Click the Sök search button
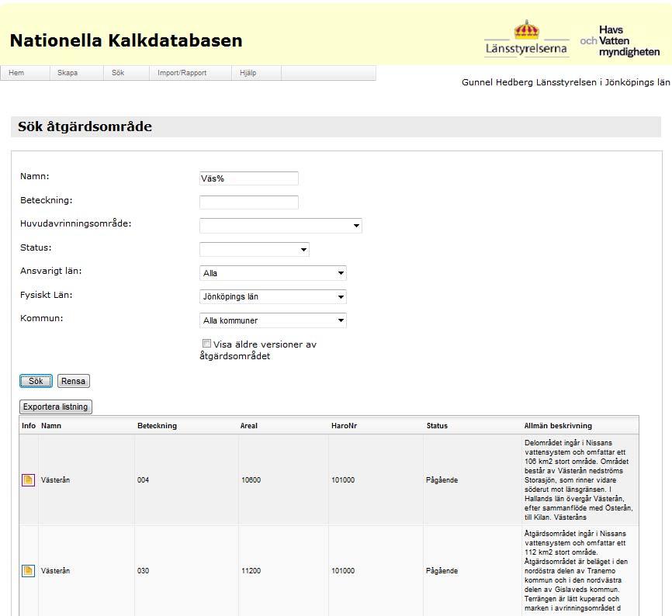Image resolution: width=672 pixels, height=616 pixels. pyautogui.click(x=36, y=381)
